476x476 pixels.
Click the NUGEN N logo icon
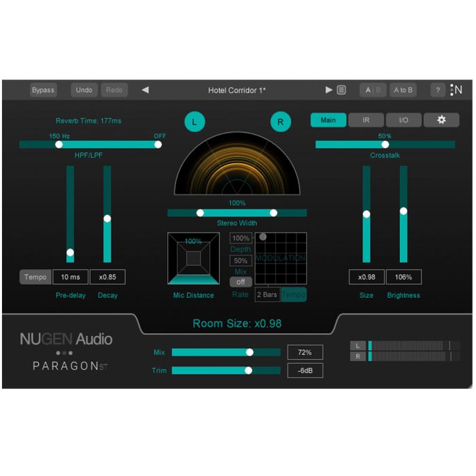[456, 90]
